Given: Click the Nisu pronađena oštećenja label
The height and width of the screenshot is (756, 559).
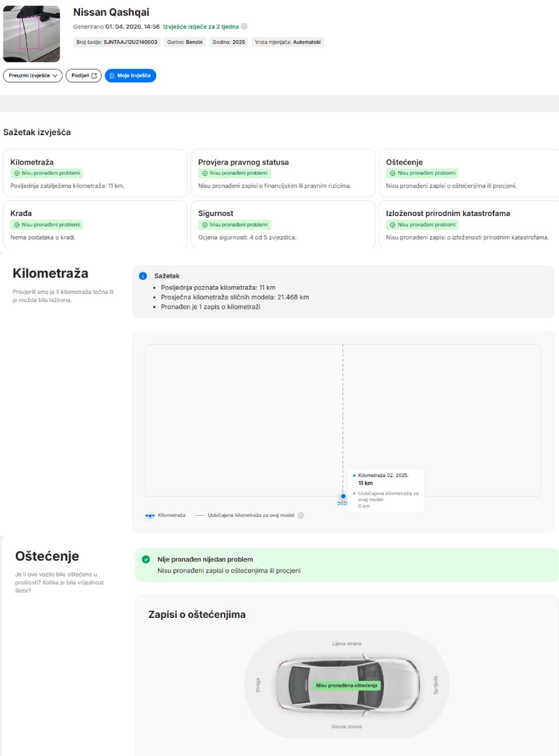Looking at the screenshot, I should click(x=347, y=685).
